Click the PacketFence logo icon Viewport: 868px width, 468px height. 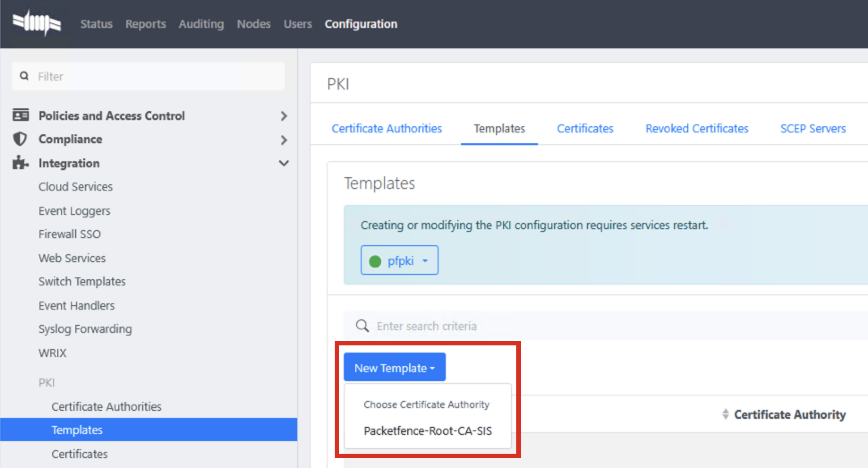37,22
